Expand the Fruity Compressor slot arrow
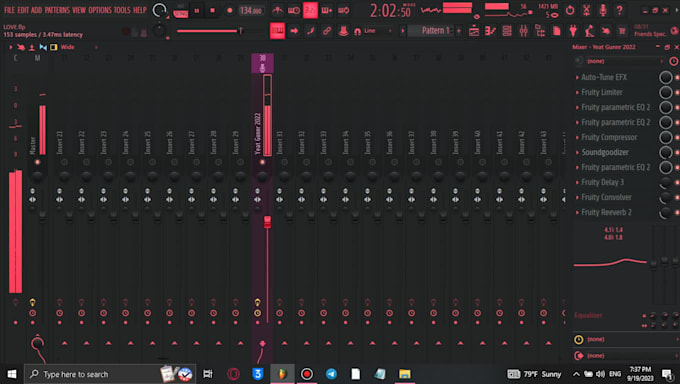The width and height of the screenshot is (680, 384). [577, 138]
